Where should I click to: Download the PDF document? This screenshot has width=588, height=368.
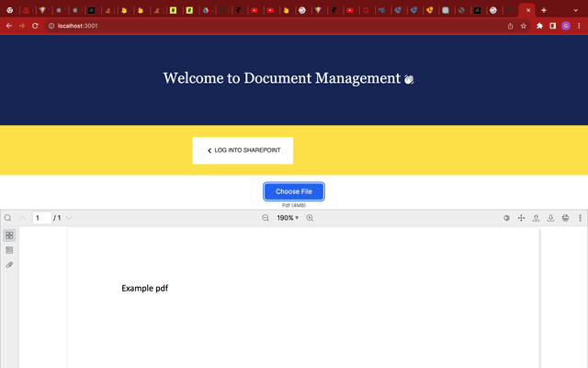pyautogui.click(x=550, y=218)
